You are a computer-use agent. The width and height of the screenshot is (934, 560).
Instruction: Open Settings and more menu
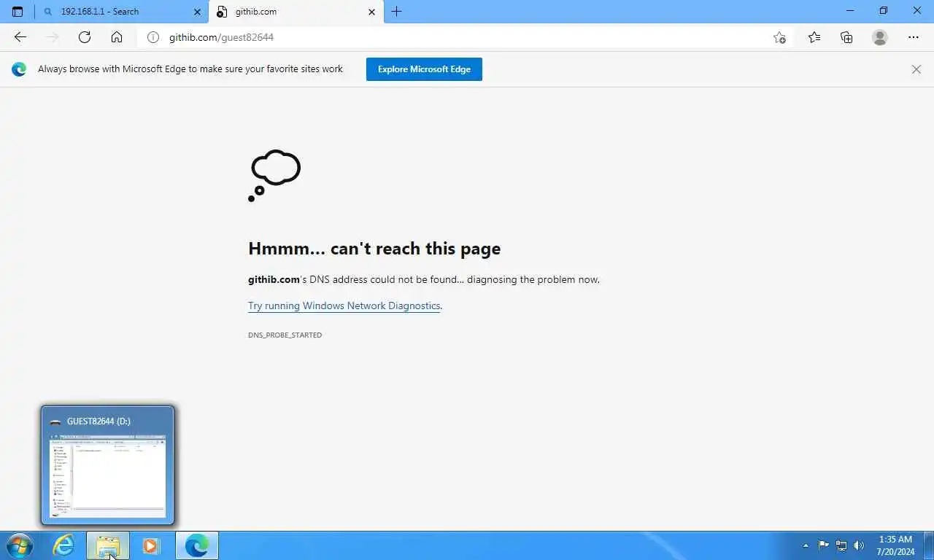[914, 37]
